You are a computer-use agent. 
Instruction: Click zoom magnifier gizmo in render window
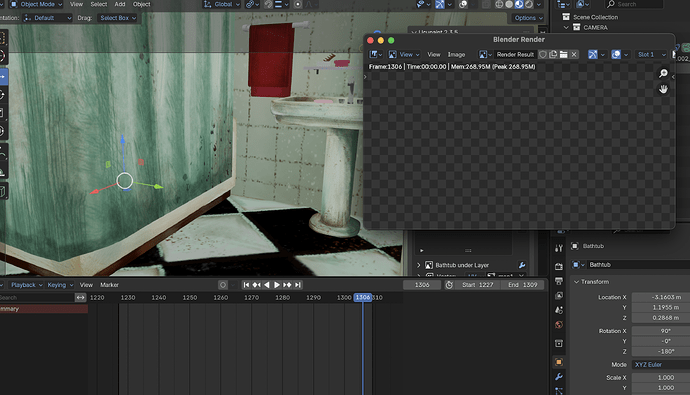(x=663, y=73)
